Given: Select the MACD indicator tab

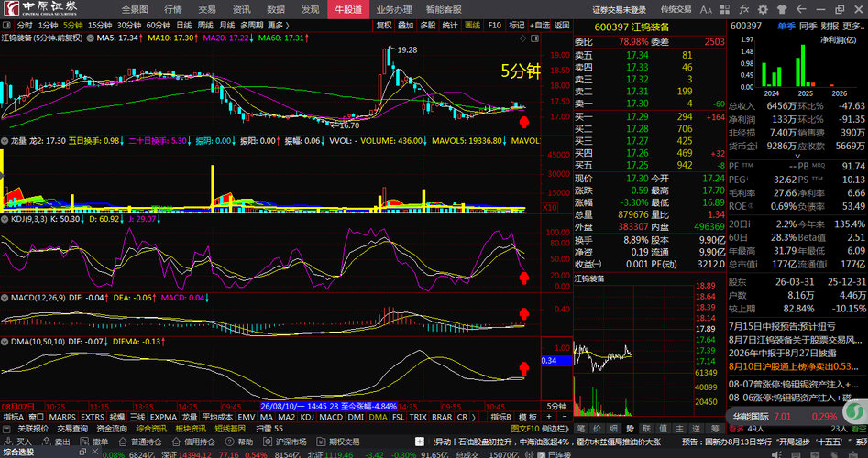Looking at the screenshot, I should pos(331,417).
